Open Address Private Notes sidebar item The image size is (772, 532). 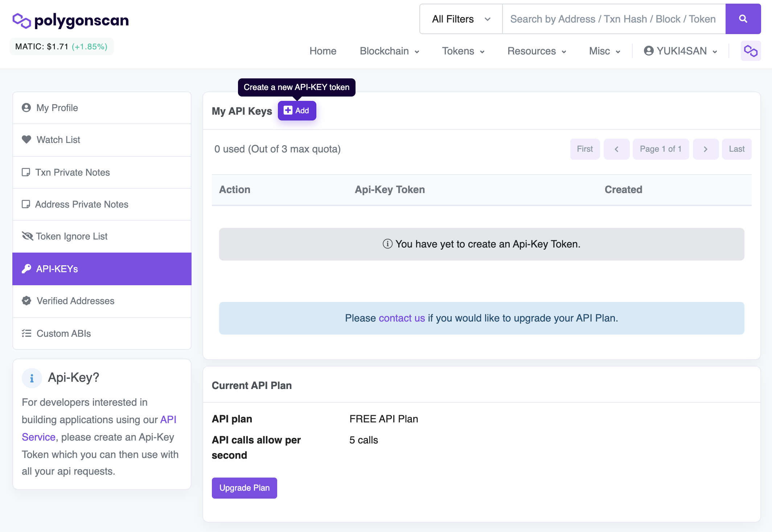coord(102,204)
